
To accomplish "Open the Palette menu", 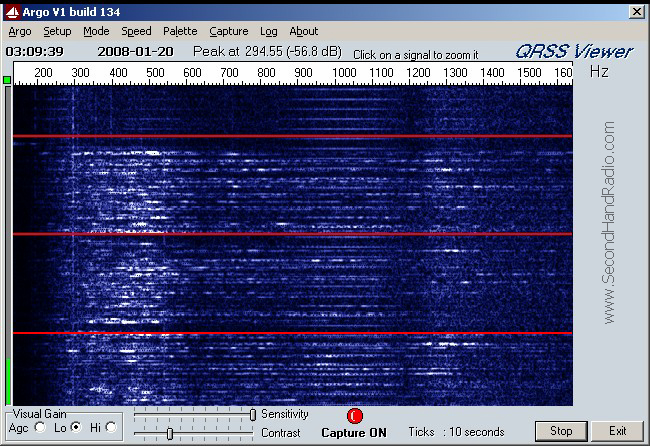I will tap(180, 32).
